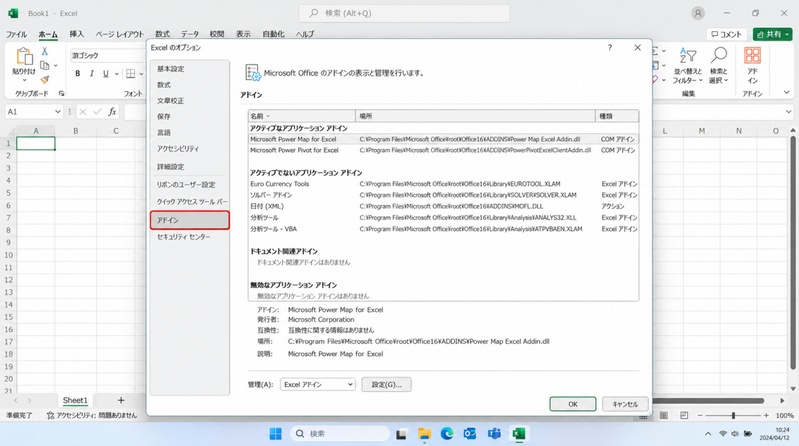Open Windows Start menu

[x=276, y=434]
